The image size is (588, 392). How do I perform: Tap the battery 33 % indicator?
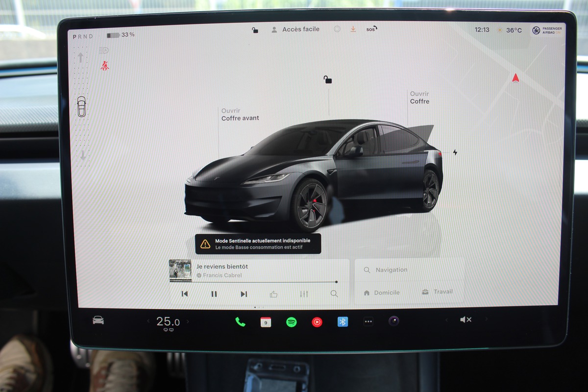coord(121,35)
